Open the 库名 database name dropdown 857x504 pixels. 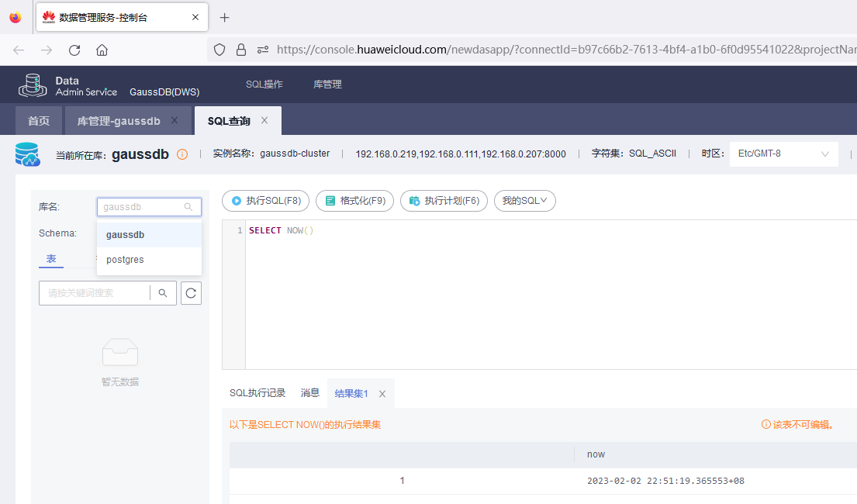point(149,206)
